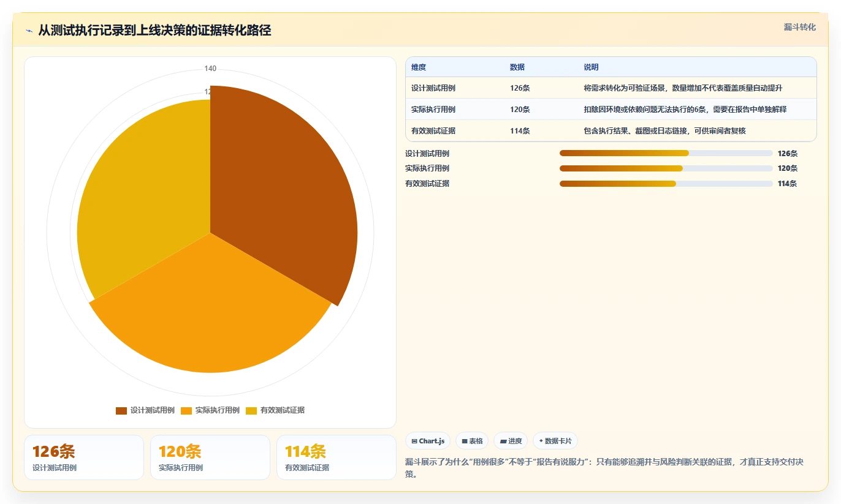
Task: Click the title 从测试执行记录到上线决策的证据转化路径
Action: pos(154,31)
